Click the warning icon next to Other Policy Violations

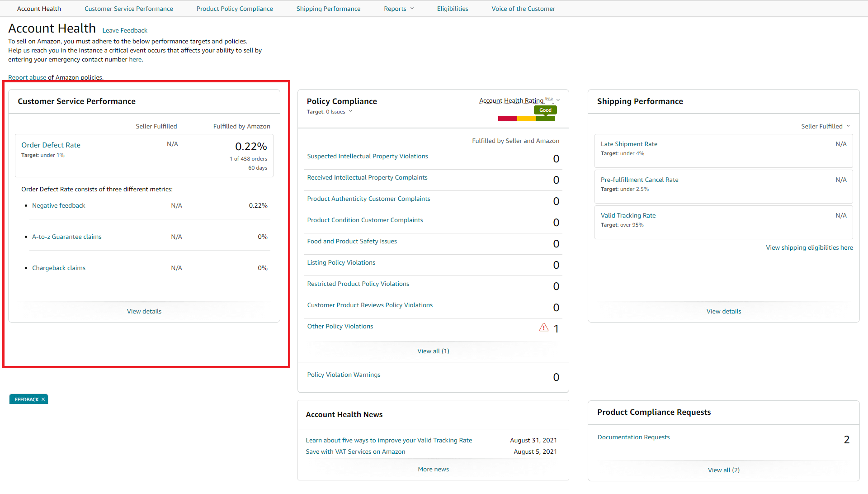pyautogui.click(x=543, y=327)
